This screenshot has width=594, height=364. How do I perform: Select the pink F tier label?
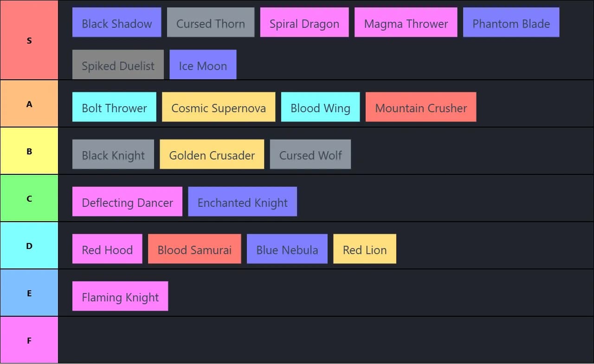click(29, 340)
